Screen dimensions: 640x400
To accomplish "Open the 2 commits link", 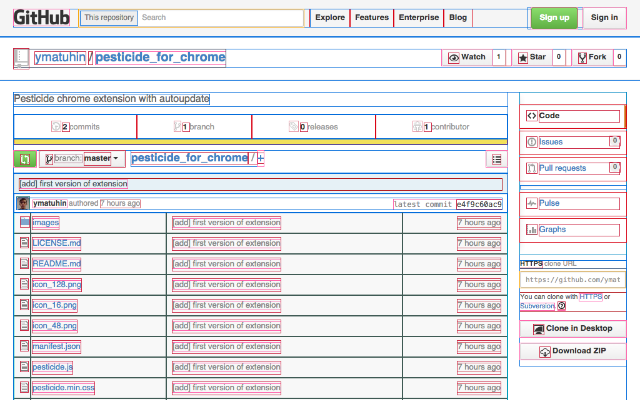I will [x=76, y=127].
